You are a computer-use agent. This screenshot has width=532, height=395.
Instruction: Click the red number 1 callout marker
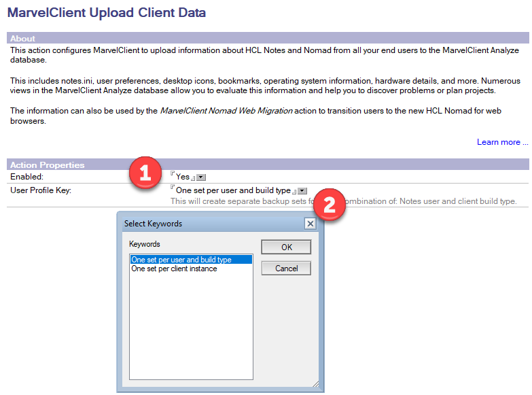tap(145, 173)
